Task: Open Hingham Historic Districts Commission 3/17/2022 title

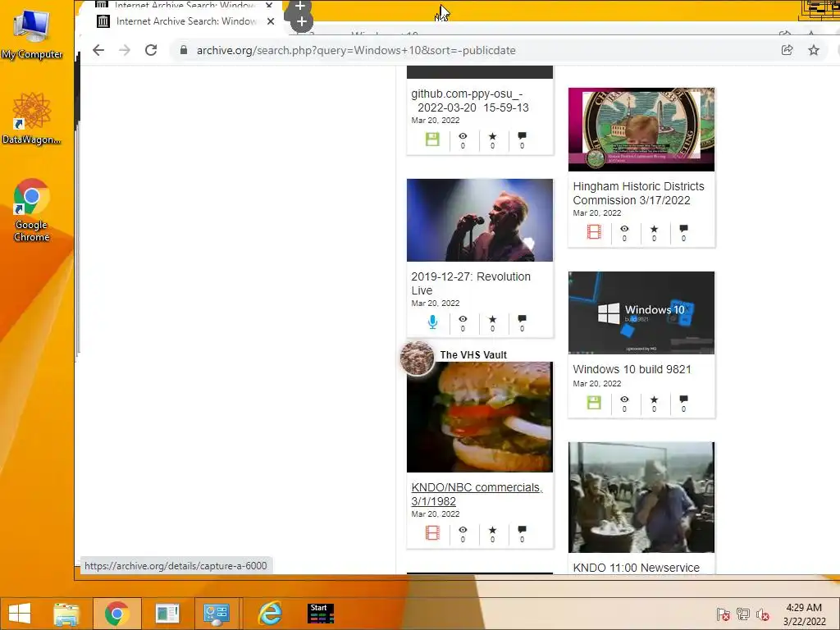Action: click(638, 193)
